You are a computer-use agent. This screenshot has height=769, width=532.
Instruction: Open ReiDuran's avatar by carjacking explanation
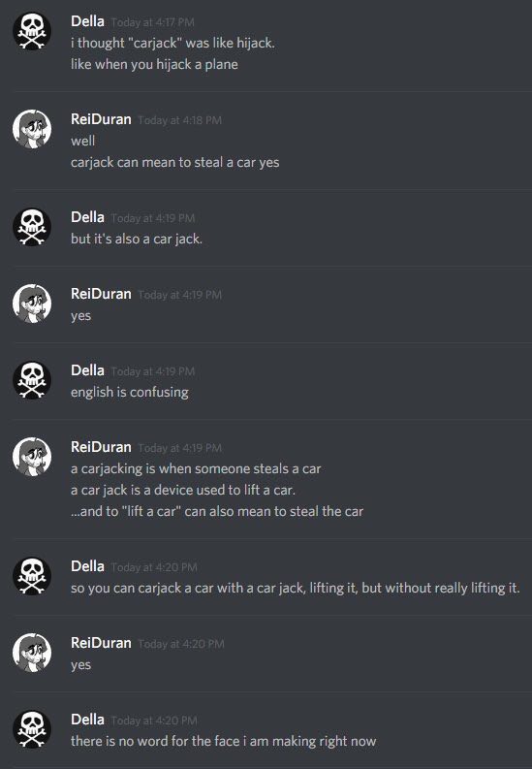(x=32, y=457)
